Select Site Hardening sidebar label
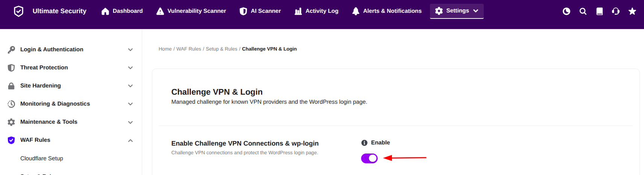Image resolution: width=644 pixels, height=175 pixels. tap(41, 86)
